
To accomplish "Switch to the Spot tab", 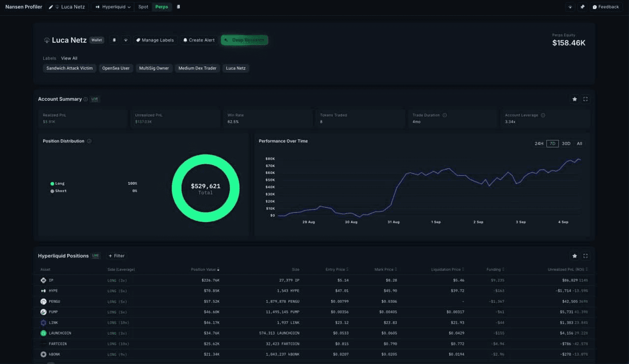I will 143,7.
